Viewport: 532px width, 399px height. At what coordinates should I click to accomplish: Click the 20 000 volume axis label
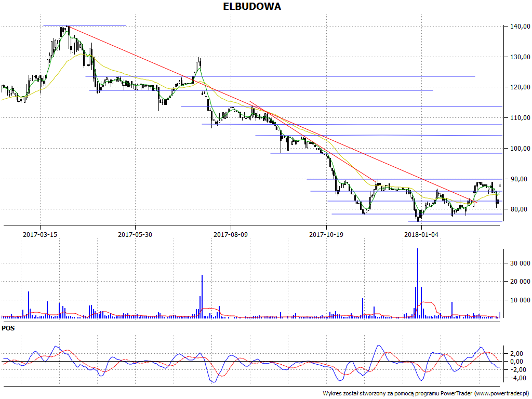tap(520, 281)
